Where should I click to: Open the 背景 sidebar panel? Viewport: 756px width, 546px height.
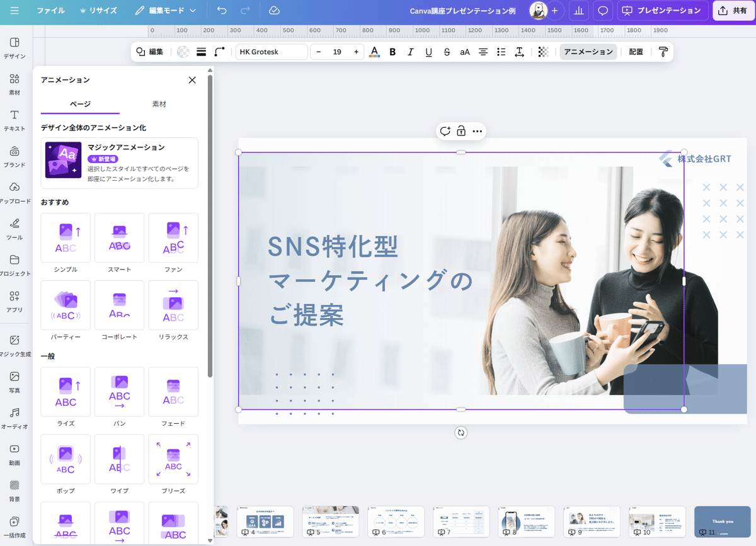tap(14, 491)
